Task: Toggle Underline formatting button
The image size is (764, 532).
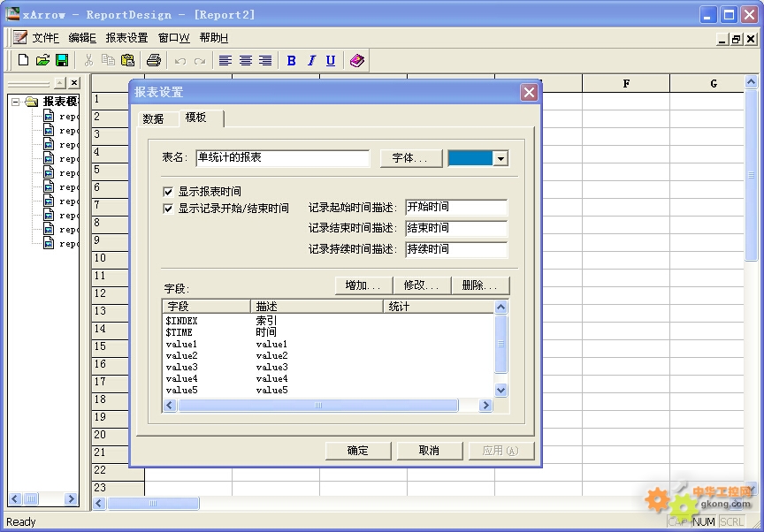Action: click(331, 60)
